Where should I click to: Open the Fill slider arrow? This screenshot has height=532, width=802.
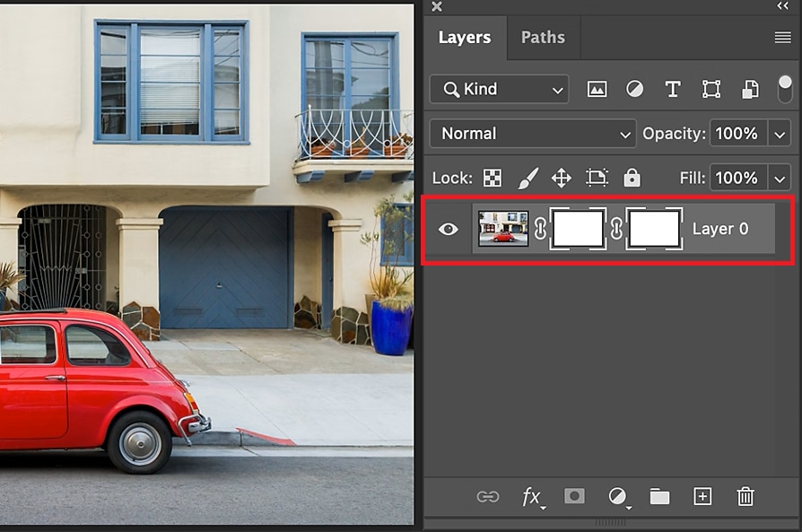tap(780, 179)
